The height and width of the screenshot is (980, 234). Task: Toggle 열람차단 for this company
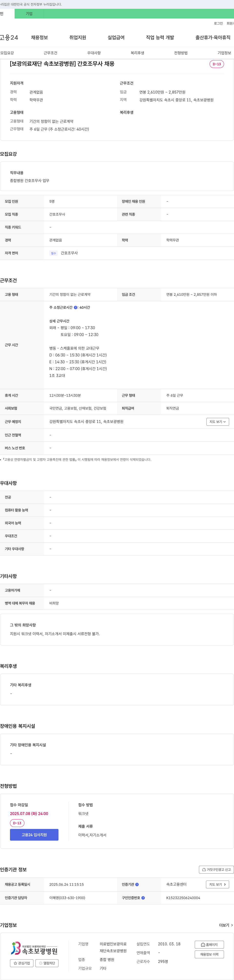(47, 963)
